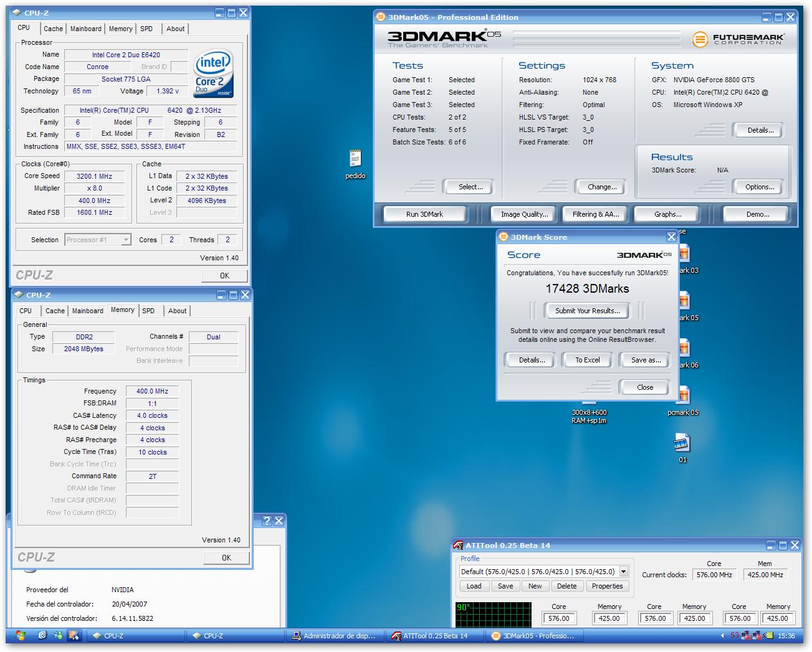
Task: Open Filtering & AA... options
Action: (596, 214)
